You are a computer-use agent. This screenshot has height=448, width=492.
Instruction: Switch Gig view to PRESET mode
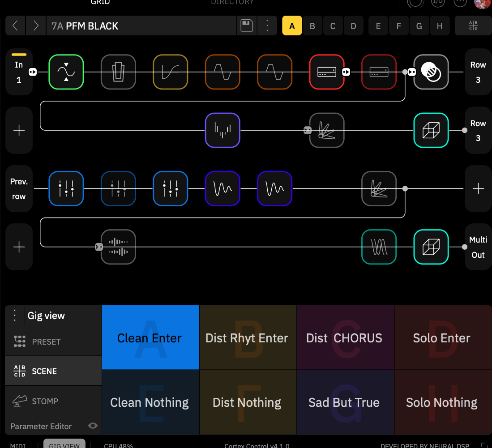tap(53, 341)
